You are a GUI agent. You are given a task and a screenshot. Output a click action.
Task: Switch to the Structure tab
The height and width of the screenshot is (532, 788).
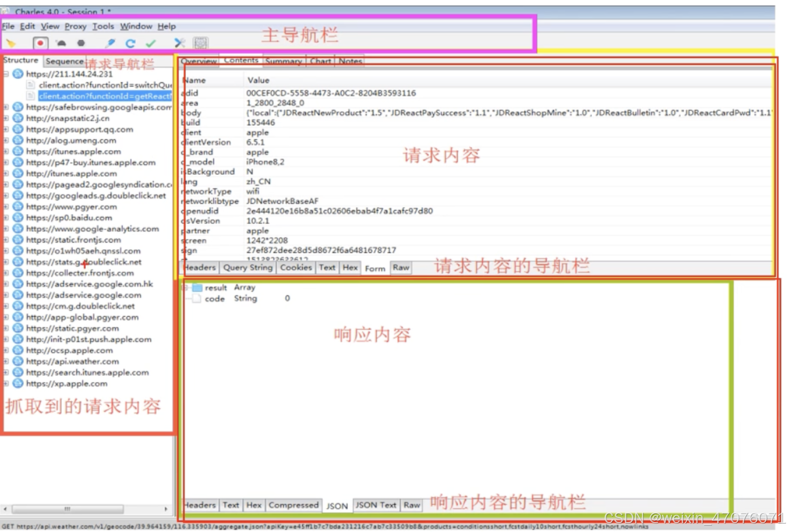(21, 60)
